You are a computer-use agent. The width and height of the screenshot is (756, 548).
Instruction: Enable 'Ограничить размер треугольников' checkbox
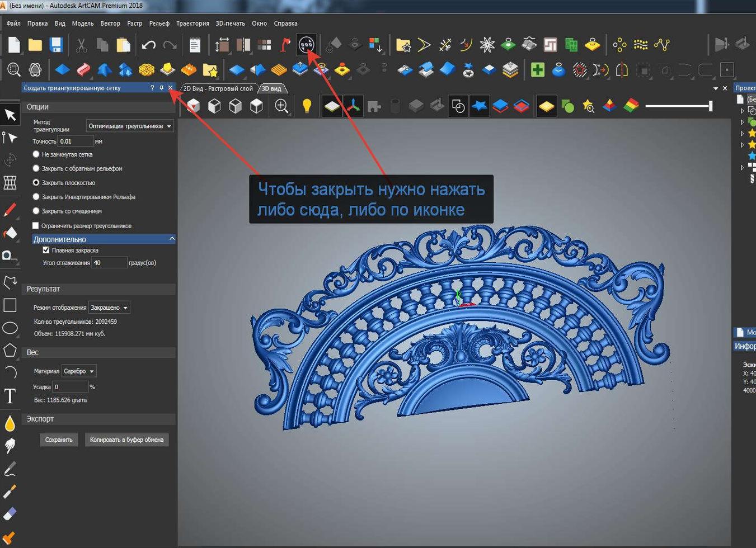(36, 226)
